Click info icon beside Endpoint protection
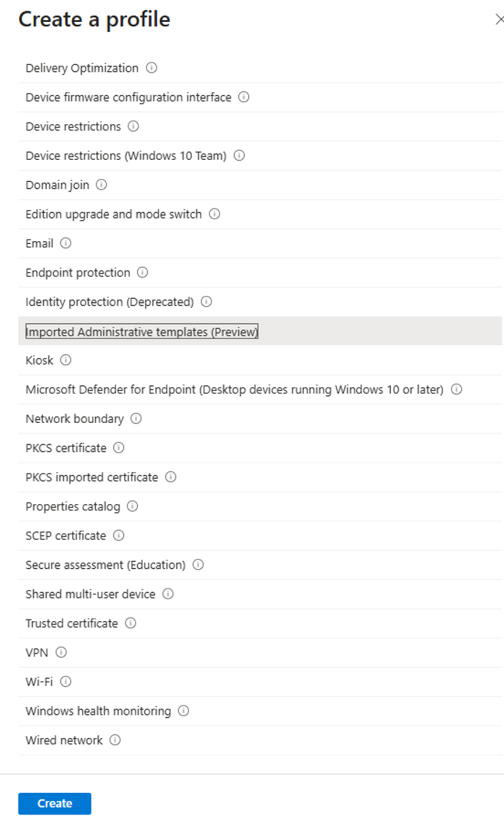Screen dimensions: 504x833 click(142, 272)
